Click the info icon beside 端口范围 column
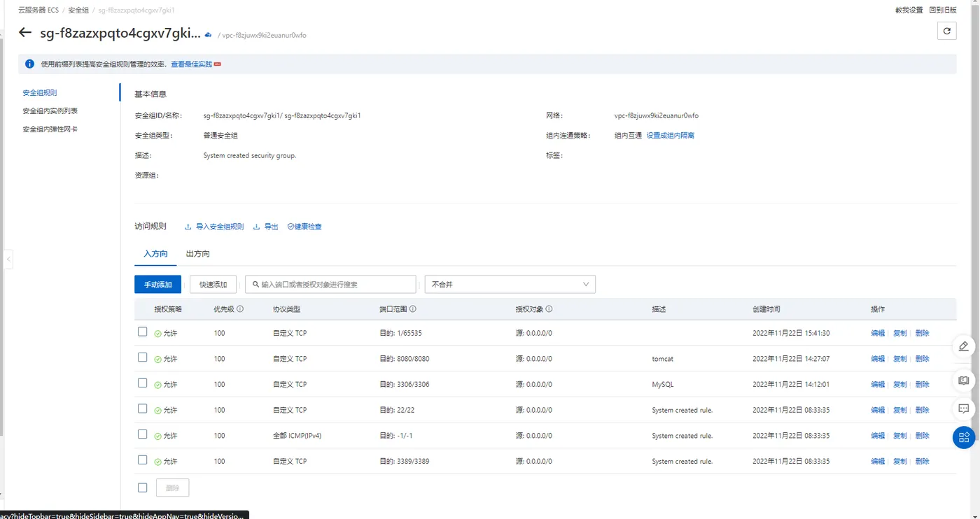The width and height of the screenshot is (980, 519). [413, 308]
